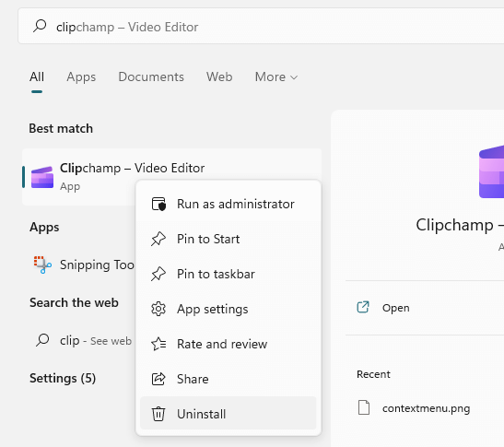This screenshot has width=504, height=447.
Task: Click the shield icon for Run as administrator
Action: point(158,204)
